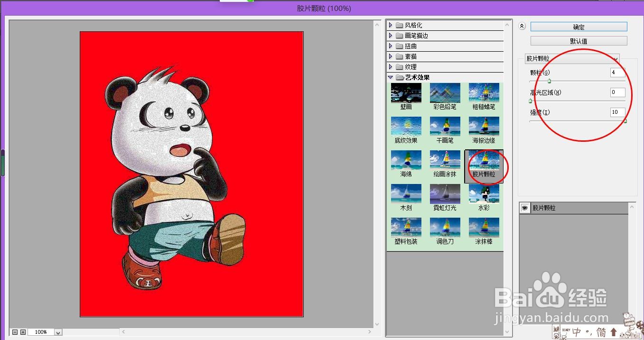
Task: Collapse the 艺术效果 filter folder
Action: pos(391,77)
